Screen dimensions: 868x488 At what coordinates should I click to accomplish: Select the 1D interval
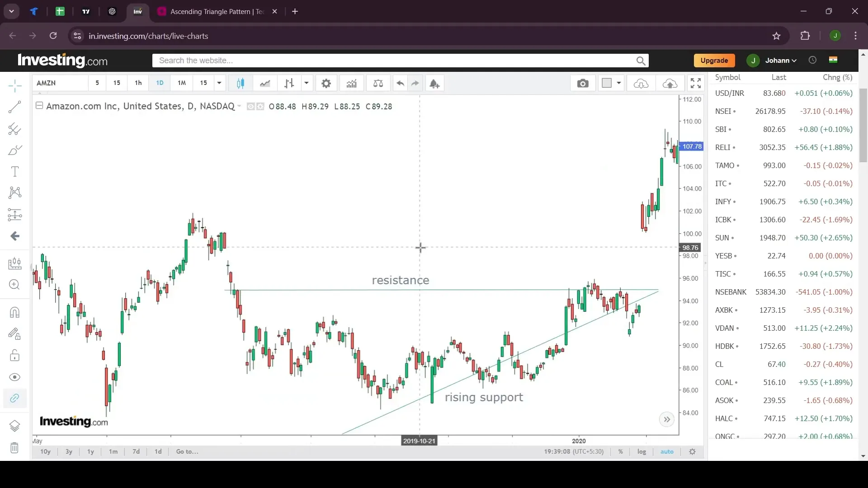pos(160,83)
